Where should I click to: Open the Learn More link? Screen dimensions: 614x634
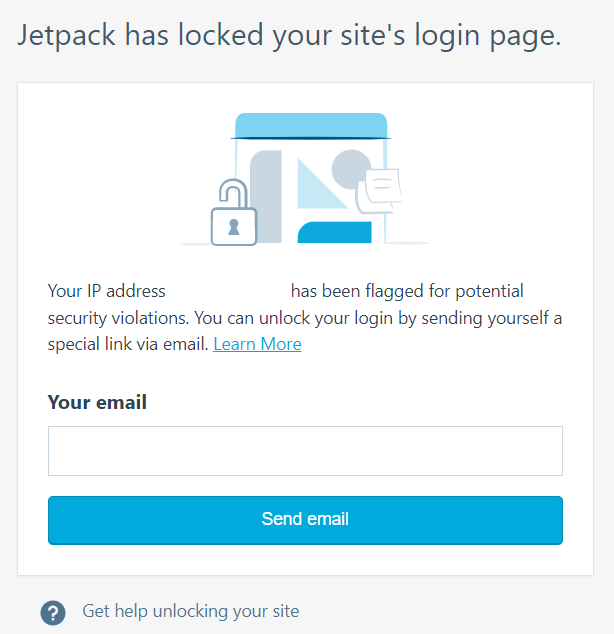257,344
